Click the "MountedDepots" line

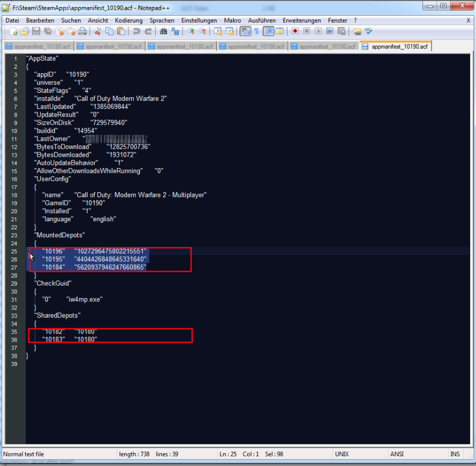[60, 235]
